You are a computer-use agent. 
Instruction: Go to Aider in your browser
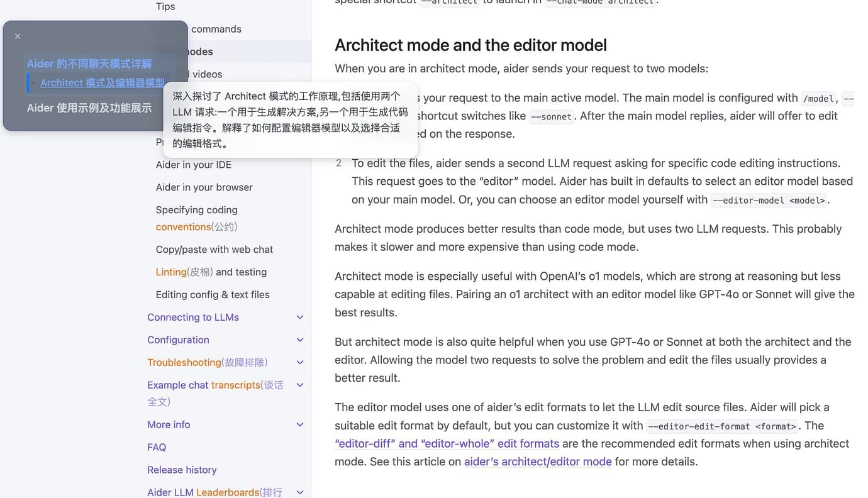204,187
